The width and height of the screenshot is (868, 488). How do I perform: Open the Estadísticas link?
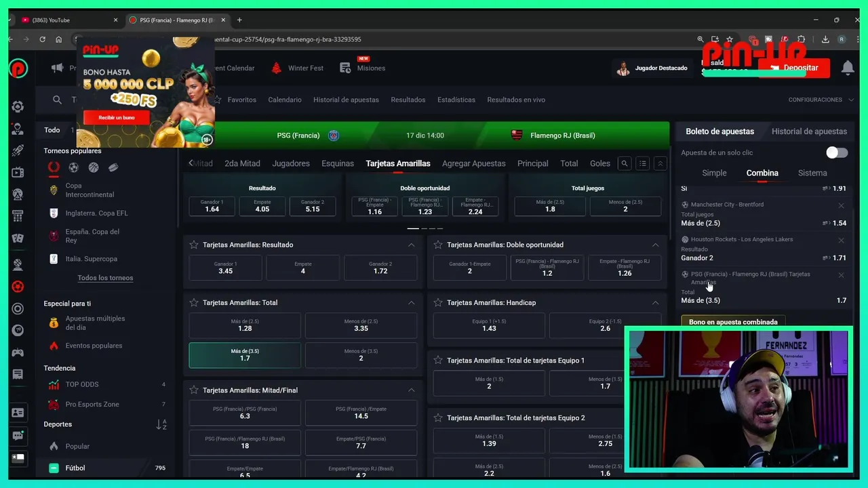pos(456,100)
